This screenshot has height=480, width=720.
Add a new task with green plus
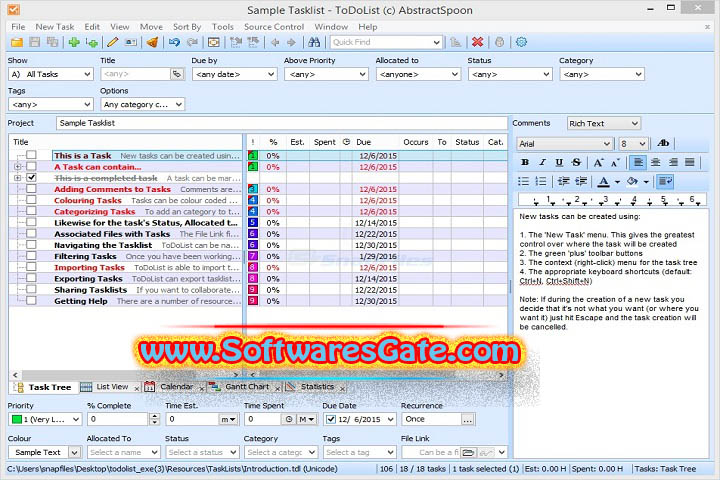tap(73, 42)
